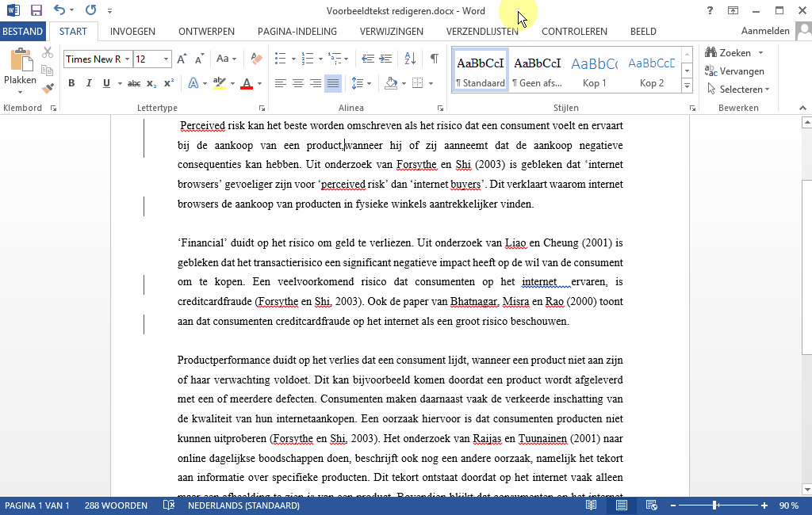Expand the styles gallery
The image size is (812, 515).
pyautogui.click(x=688, y=86)
